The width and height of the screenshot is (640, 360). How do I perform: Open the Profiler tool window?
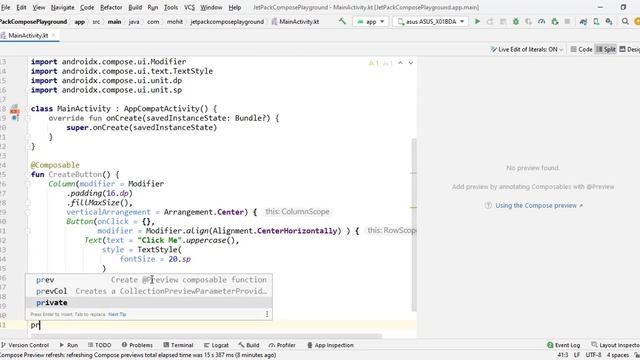[x=282, y=345]
